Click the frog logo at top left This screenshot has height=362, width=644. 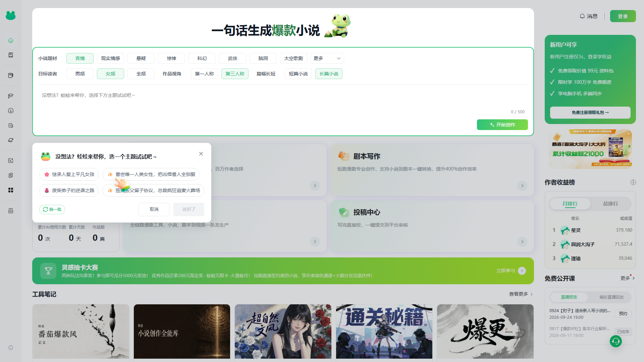pyautogui.click(x=11, y=15)
